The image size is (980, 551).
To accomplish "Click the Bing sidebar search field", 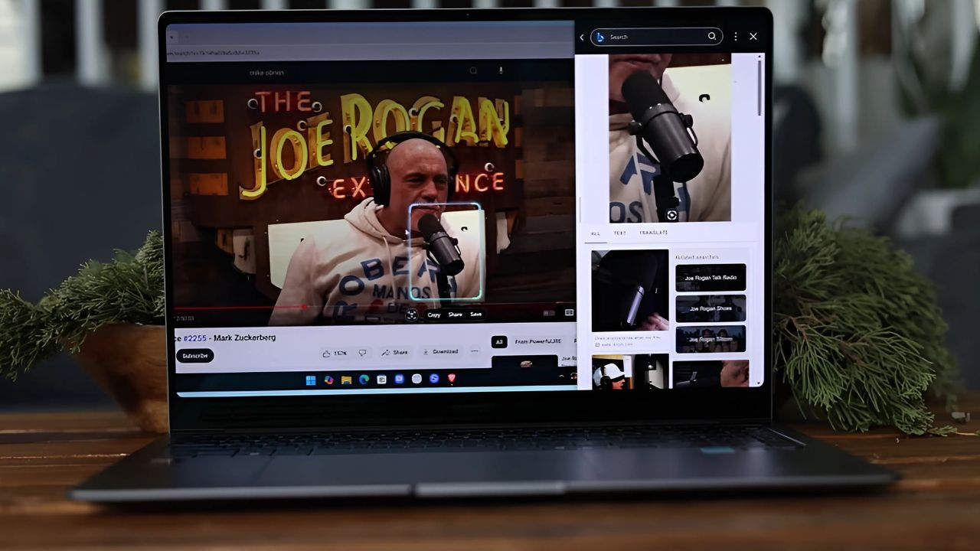I will tap(656, 37).
